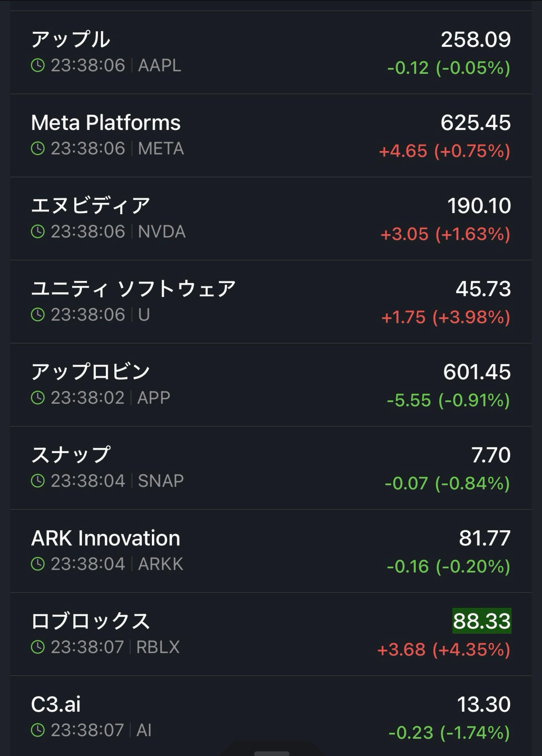The image size is (542, 756).
Task: Open ユニティ ソフトウェア stock entry
Action: [133, 289]
